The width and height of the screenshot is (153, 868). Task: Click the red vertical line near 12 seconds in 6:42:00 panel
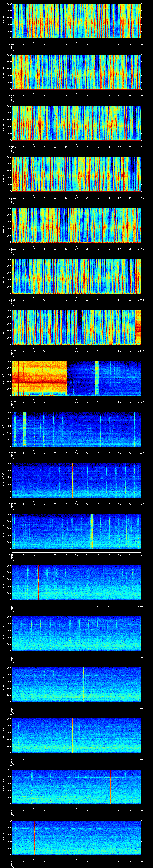[38, 583]
